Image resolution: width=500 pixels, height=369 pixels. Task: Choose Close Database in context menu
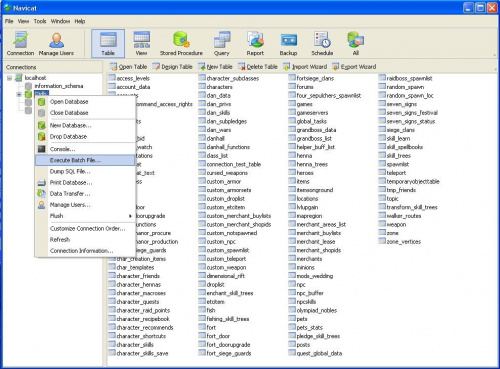pos(85,113)
